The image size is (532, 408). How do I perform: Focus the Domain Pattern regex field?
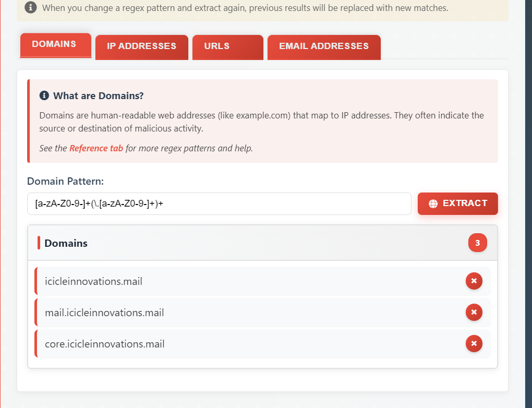point(219,203)
